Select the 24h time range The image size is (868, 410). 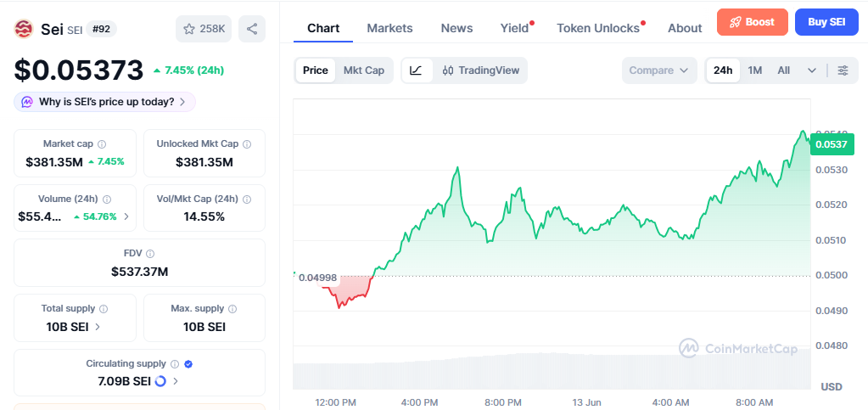pos(723,70)
